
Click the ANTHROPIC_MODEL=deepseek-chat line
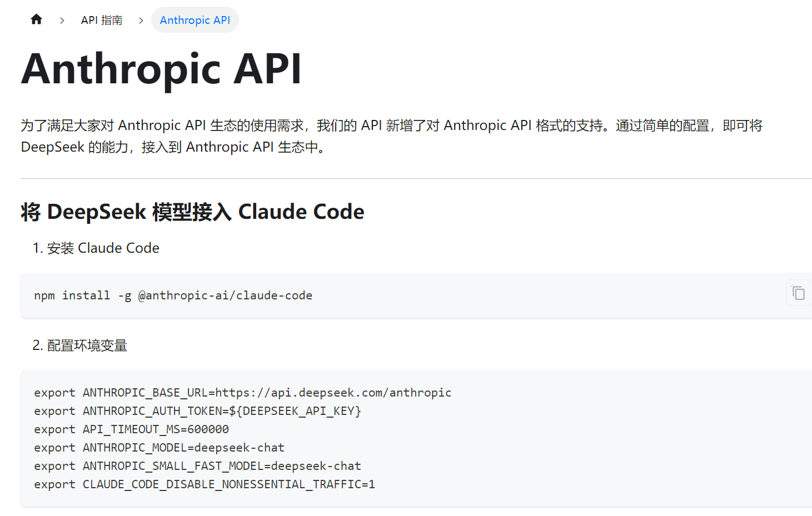pos(160,448)
